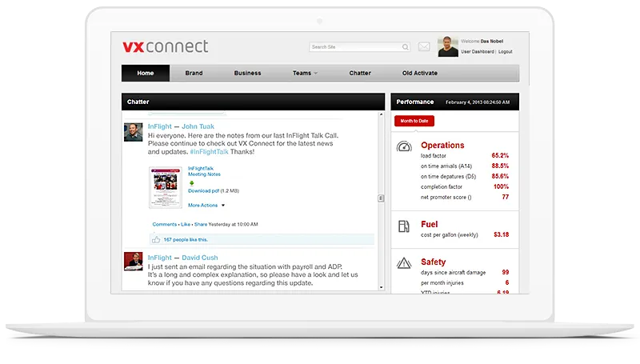
Task: Click net promoter score value 77
Action: (506, 197)
